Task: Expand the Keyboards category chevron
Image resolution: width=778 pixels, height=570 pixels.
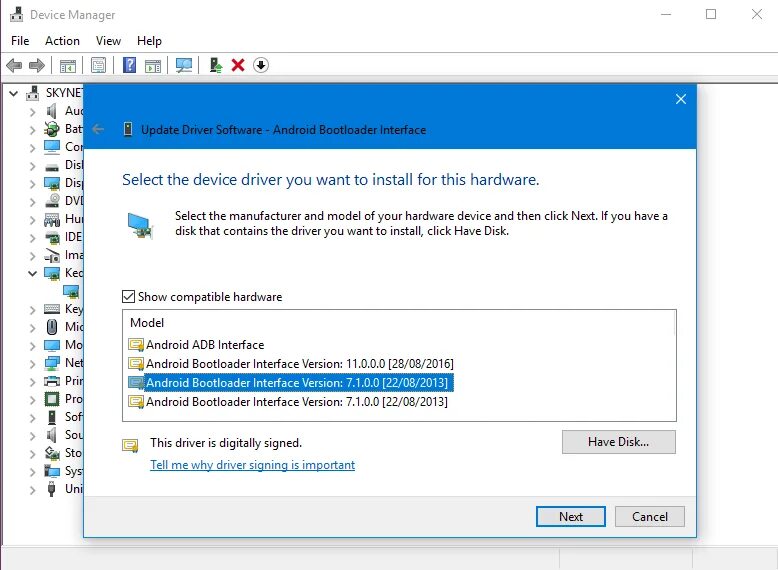Action: (33, 310)
